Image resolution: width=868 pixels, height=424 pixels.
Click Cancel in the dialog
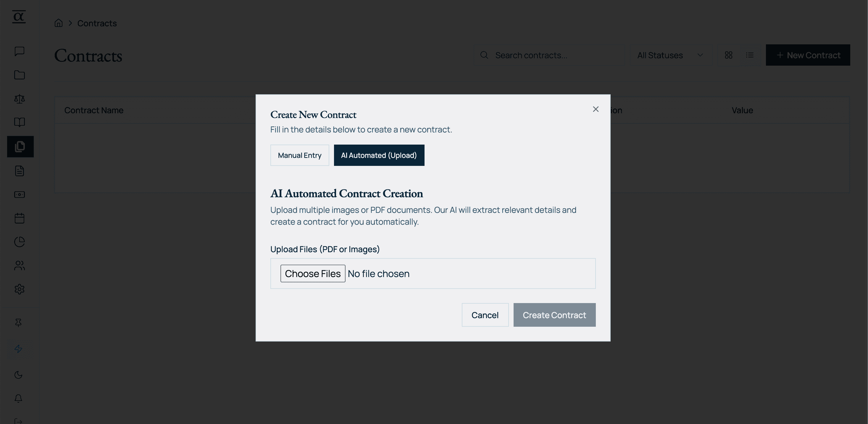point(485,315)
